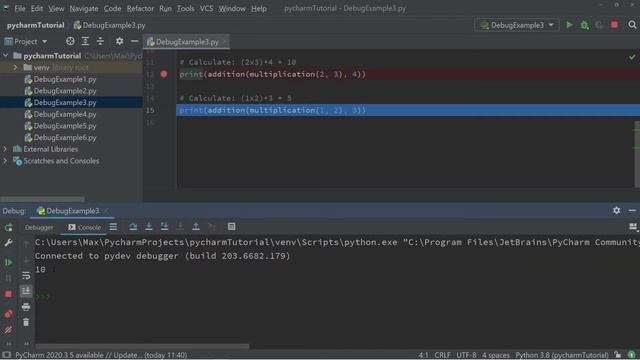Print console output icon
Screen dimensions: 640x360
26,307
